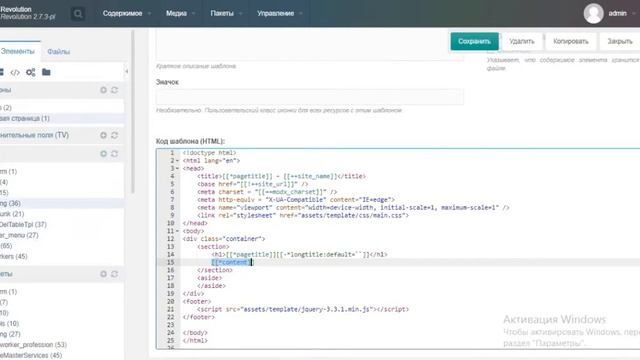Click the jquery script line 21
Screen dimensions: 640x360
pyautogui.click(x=303, y=309)
